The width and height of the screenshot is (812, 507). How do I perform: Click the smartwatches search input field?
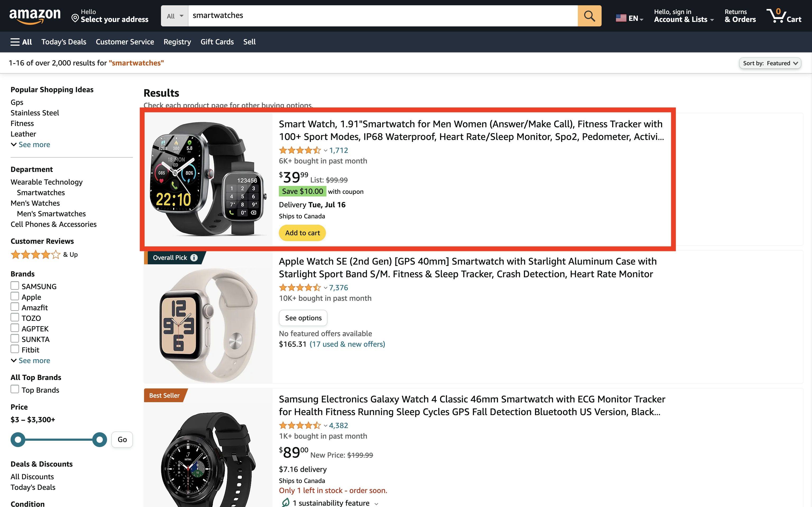382,16
